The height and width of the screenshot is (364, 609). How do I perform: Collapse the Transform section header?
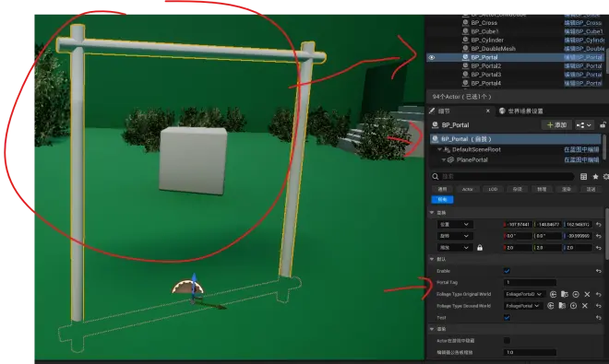[x=432, y=213]
